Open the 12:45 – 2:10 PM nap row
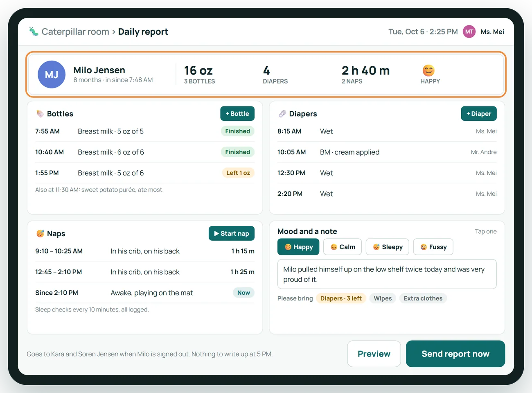 [145, 272]
